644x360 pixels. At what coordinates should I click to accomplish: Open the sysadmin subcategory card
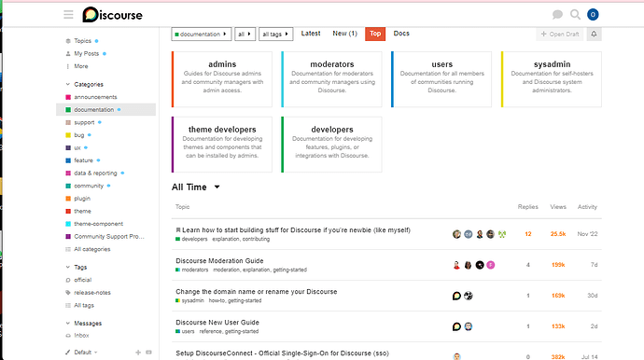point(552,79)
